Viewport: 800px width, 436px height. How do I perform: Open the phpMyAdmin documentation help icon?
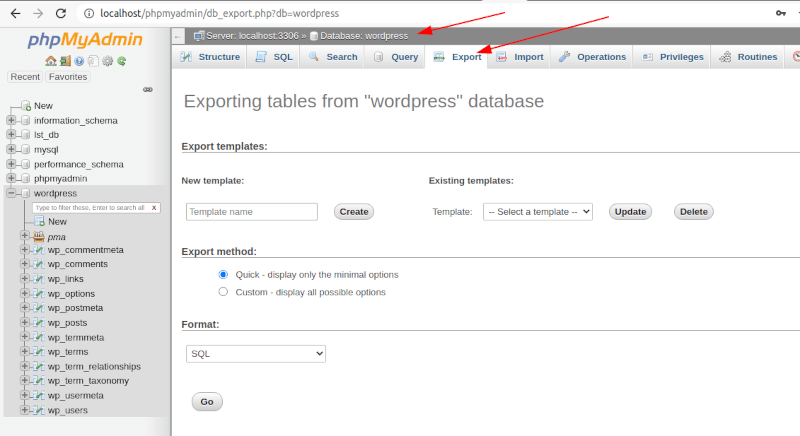coord(79,61)
